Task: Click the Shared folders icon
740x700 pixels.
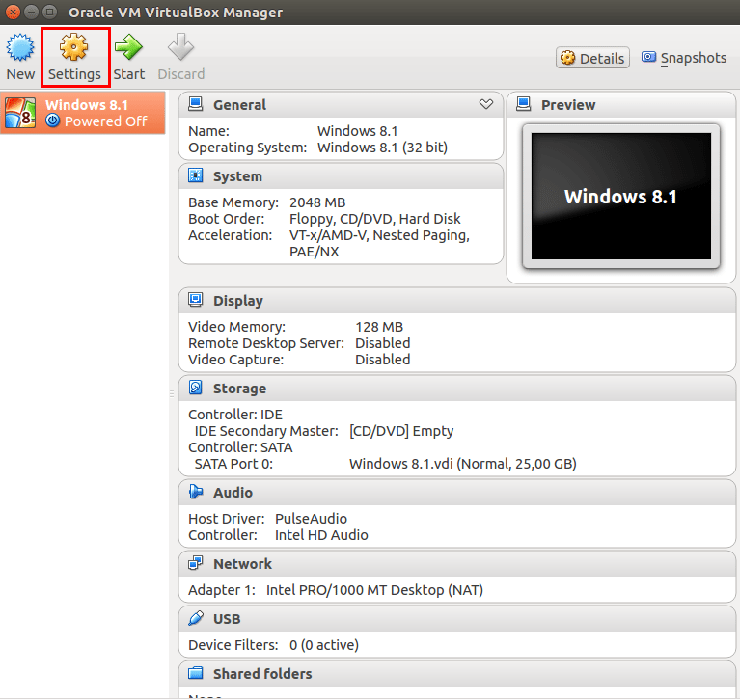Action: coord(196,673)
